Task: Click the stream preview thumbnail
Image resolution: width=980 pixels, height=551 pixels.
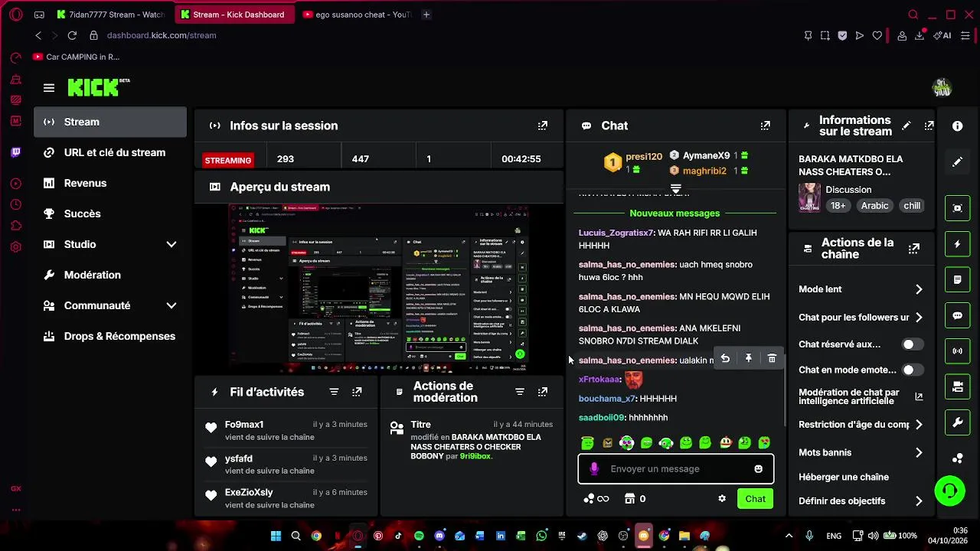Action: tap(380, 289)
